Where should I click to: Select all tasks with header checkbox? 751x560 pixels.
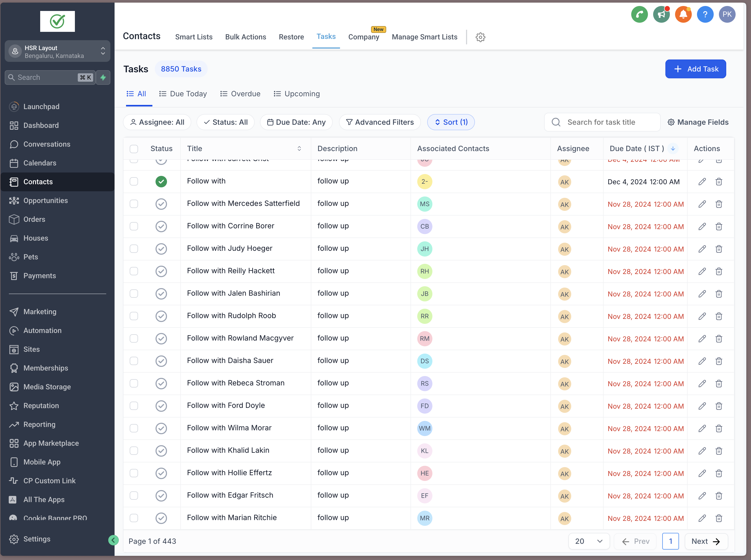click(x=134, y=149)
